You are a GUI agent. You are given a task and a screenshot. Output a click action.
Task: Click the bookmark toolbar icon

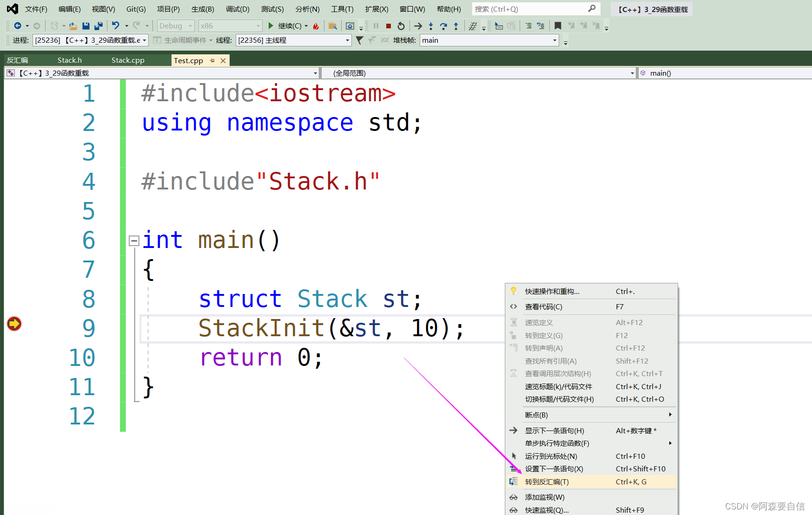[x=558, y=26]
